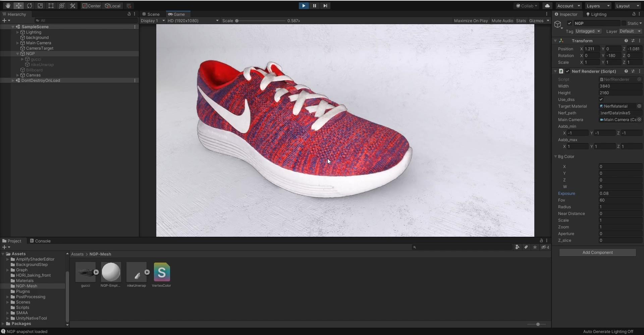Screen dimensions: 644x335
Task: Open favorites star in Project panel
Action: [x=535, y=247]
